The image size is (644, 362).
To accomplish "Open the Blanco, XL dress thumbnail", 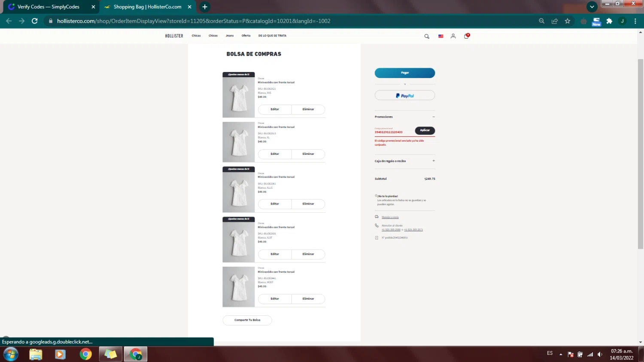I will (239, 142).
